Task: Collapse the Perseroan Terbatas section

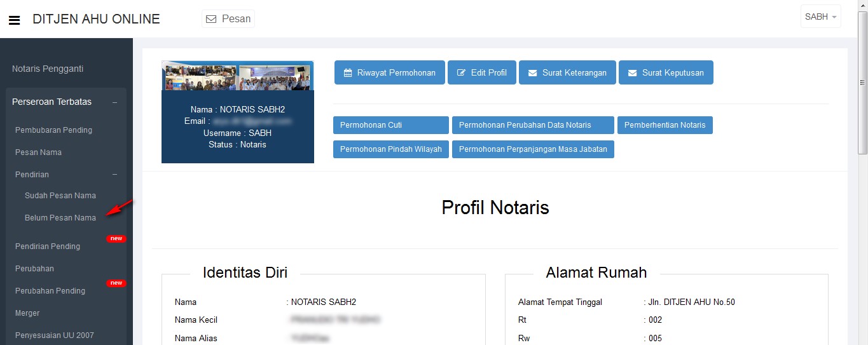Action: [114, 102]
